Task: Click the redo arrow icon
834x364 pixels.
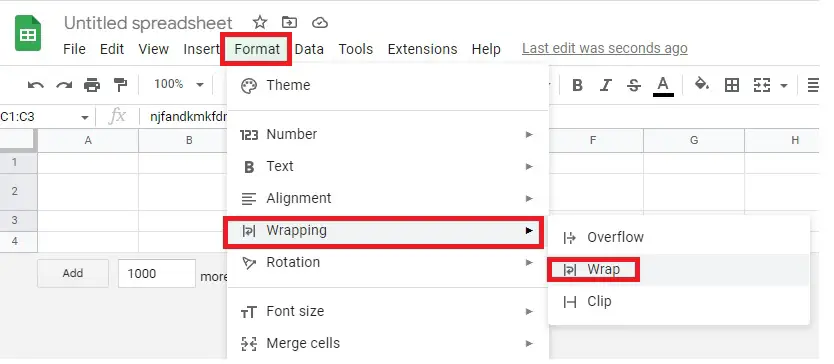Action: 64,85
